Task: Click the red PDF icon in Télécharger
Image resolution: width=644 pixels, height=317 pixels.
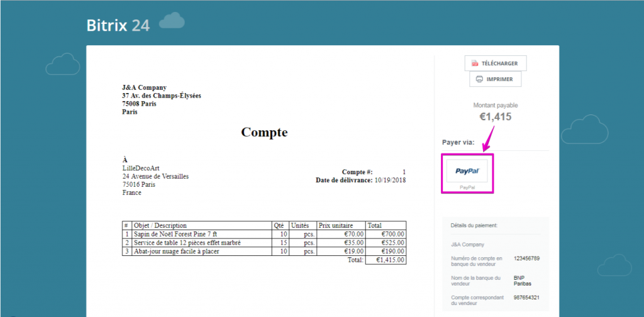Action: 475,64
